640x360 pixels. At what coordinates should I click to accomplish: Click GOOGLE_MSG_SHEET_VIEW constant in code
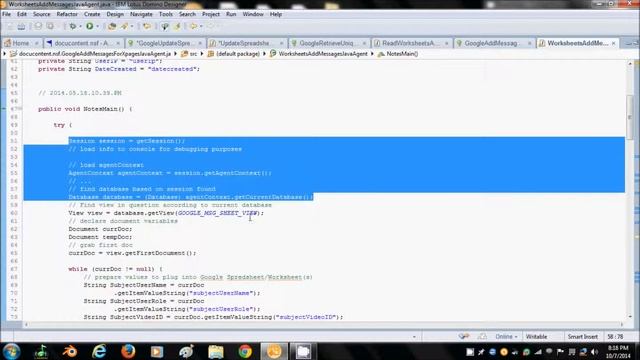click(x=217, y=213)
